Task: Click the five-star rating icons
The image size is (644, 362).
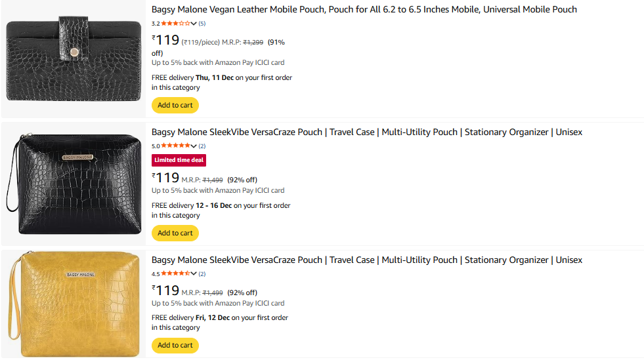Action: tap(175, 146)
